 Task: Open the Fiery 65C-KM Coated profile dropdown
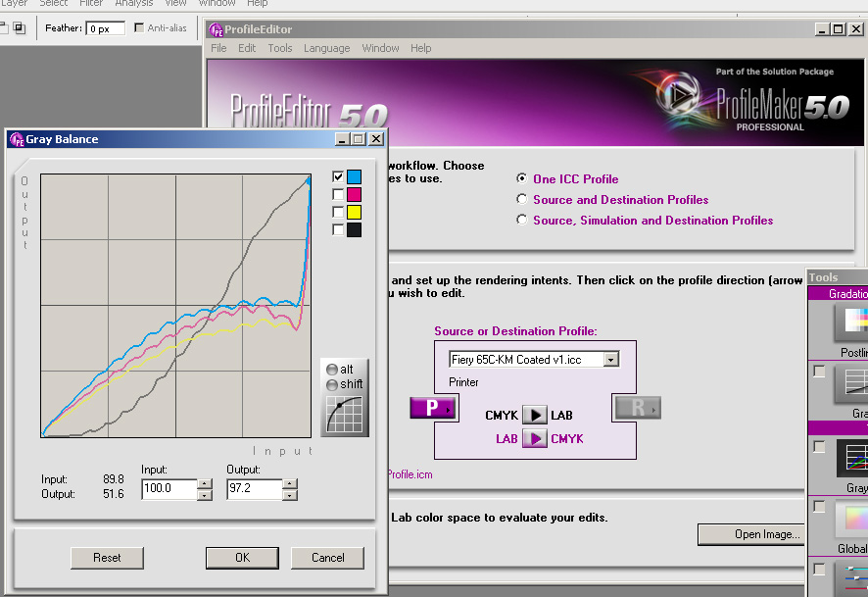pos(610,360)
